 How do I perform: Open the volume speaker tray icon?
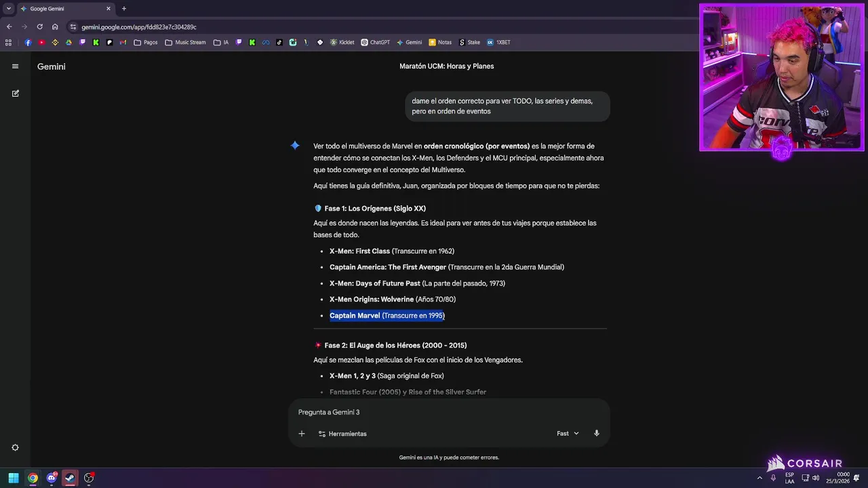(816, 478)
